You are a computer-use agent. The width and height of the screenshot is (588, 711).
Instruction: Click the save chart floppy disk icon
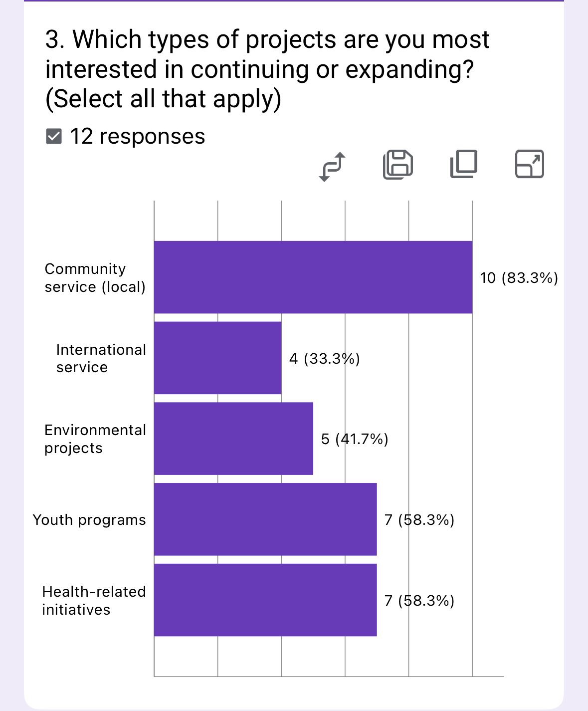398,164
